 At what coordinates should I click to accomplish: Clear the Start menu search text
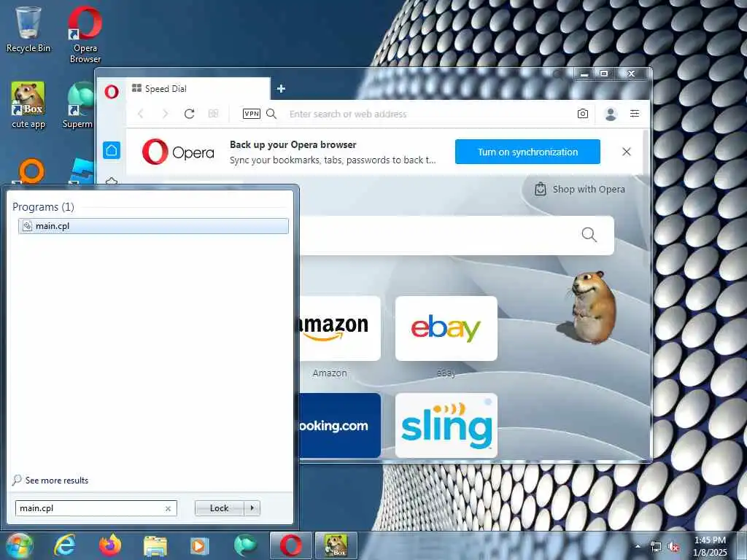tap(168, 508)
